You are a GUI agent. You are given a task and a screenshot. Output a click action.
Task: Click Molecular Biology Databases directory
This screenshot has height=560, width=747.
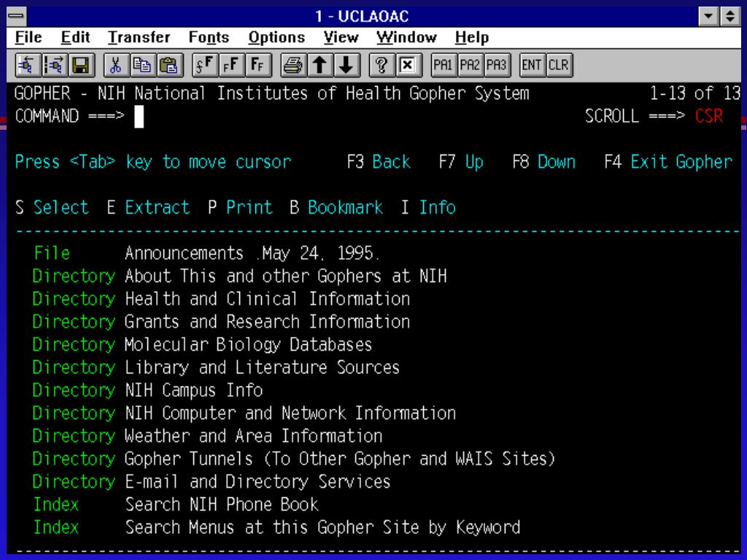[x=248, y=345]
